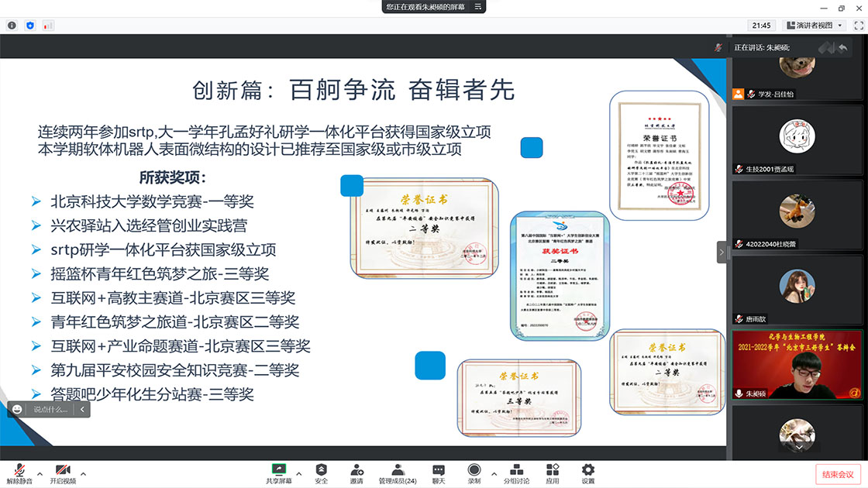The width and height of the screenshot is (868, 488).
Task: Click the line 答题吧少年化生分站赛-三等奖
Action: tap(152, 394)
